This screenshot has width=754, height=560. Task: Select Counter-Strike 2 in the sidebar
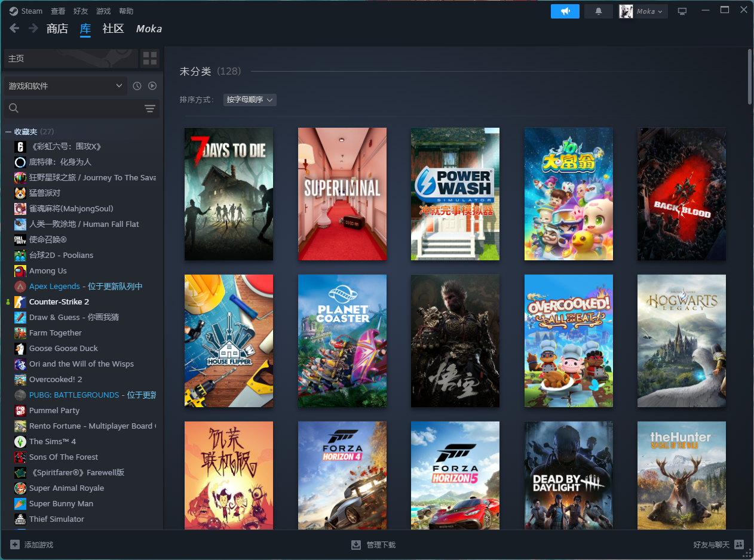[59, 301]
